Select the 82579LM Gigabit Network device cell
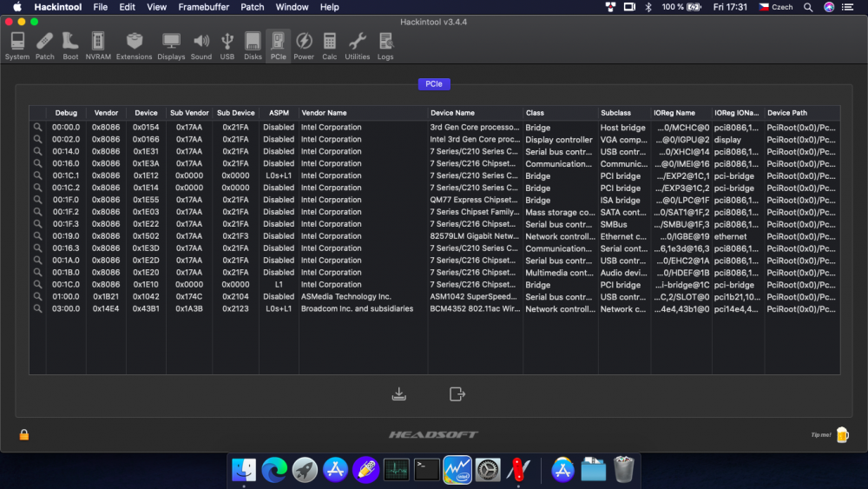The height and width of the screenshot is (489, 868). tap(475, 236)
